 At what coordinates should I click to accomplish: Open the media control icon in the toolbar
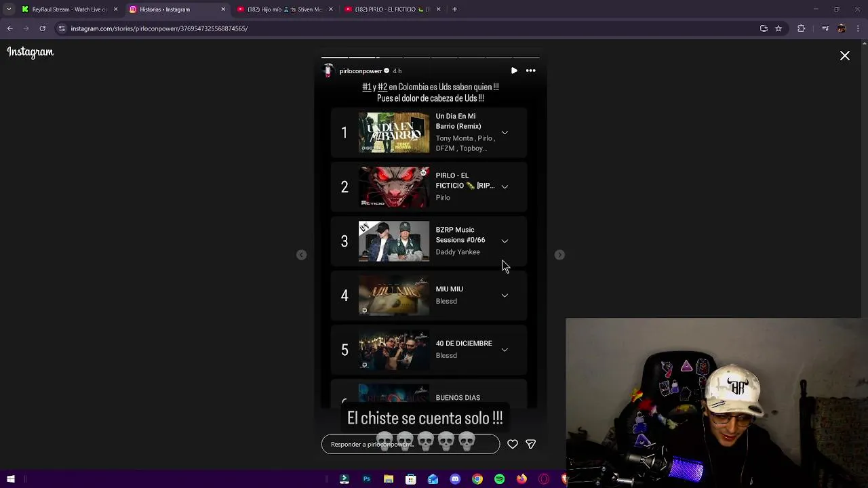point(825,28)
